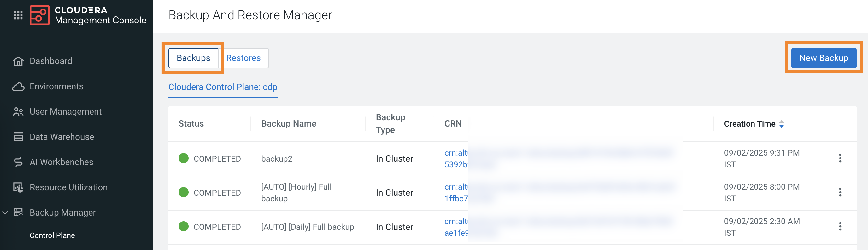Click the Cloudera logo icon
Screen dimensions: 868x250
tap(40, 15)
